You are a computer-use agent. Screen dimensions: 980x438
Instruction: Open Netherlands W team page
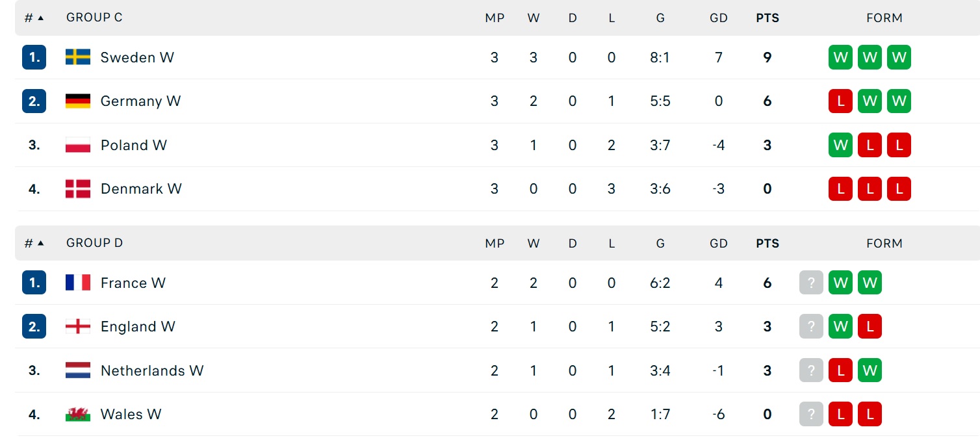tap(152, 370)
